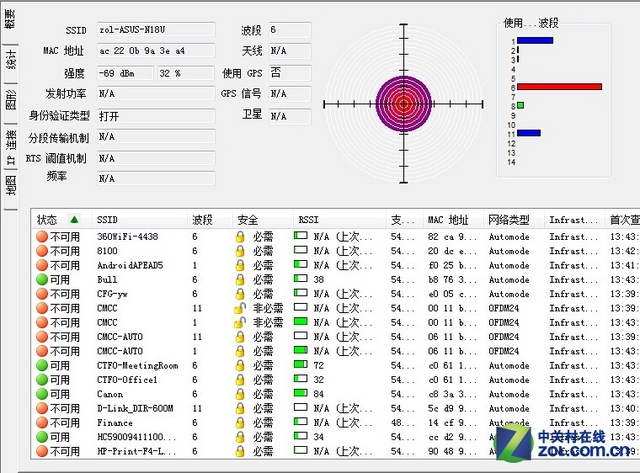Click the status icon of AndroidAPEAD5 row
Image resolution: width=640 pixels, height=473 pixels.
pyautogui.click(x=42, y=265)
